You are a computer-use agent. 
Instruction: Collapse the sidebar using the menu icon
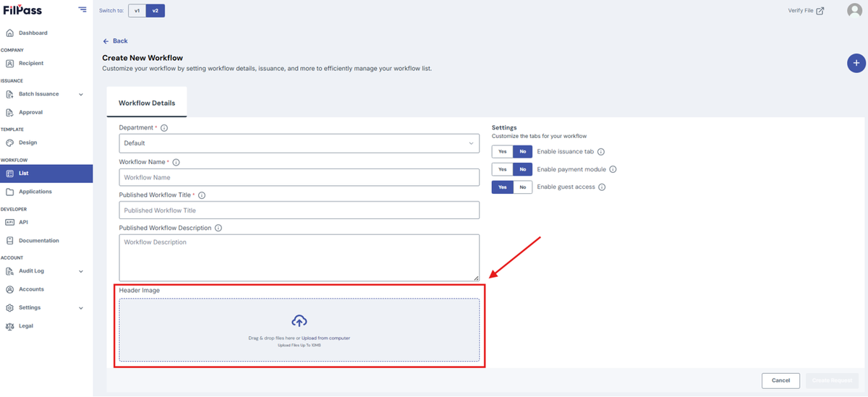pos(82,9)
